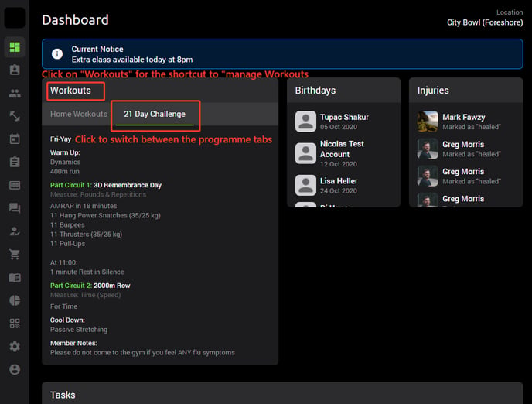Click the Tasks section heading
The image size is (532, 404).
click(63, 395)
